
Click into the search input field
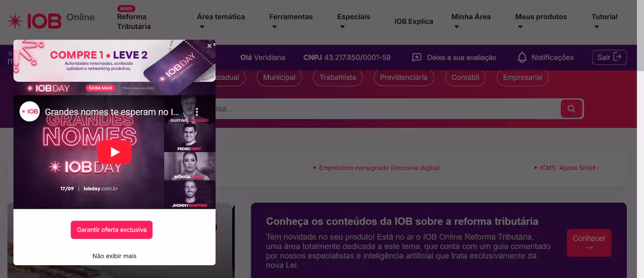coord(387,109)
